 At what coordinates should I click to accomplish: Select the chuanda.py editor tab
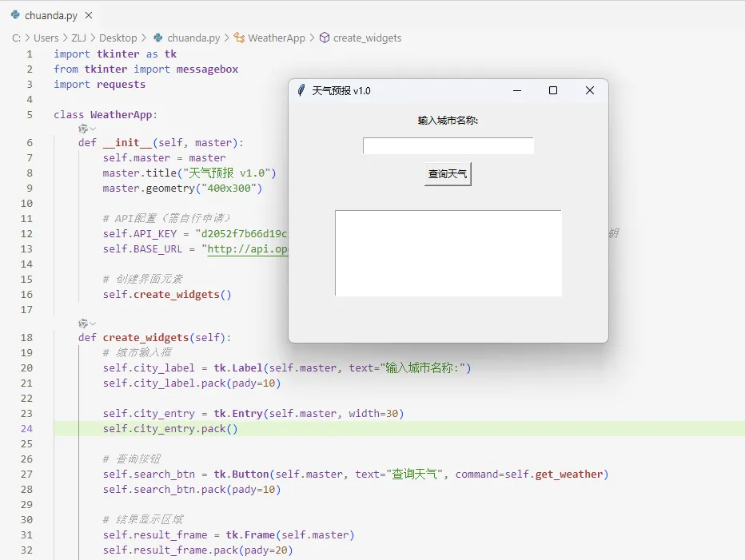51,16
